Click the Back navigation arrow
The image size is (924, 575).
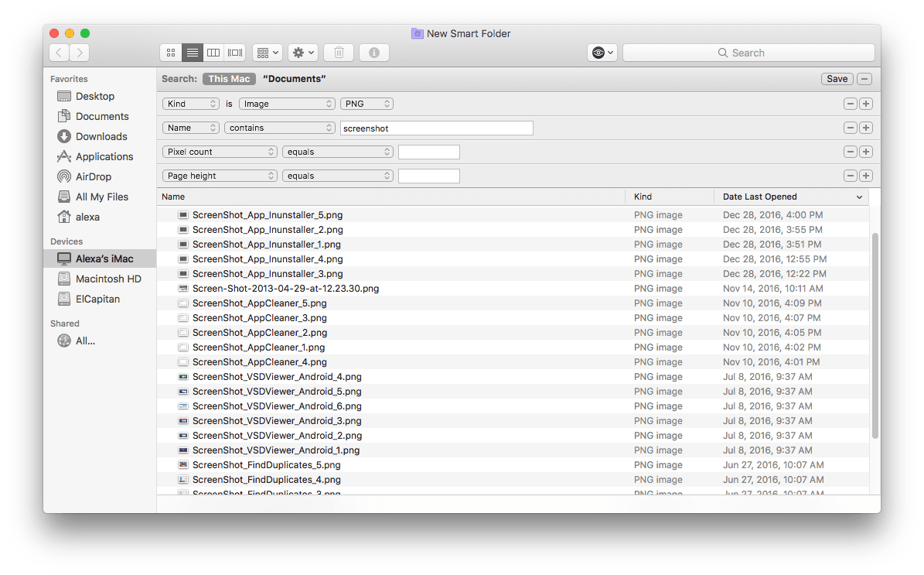point(59,52)
